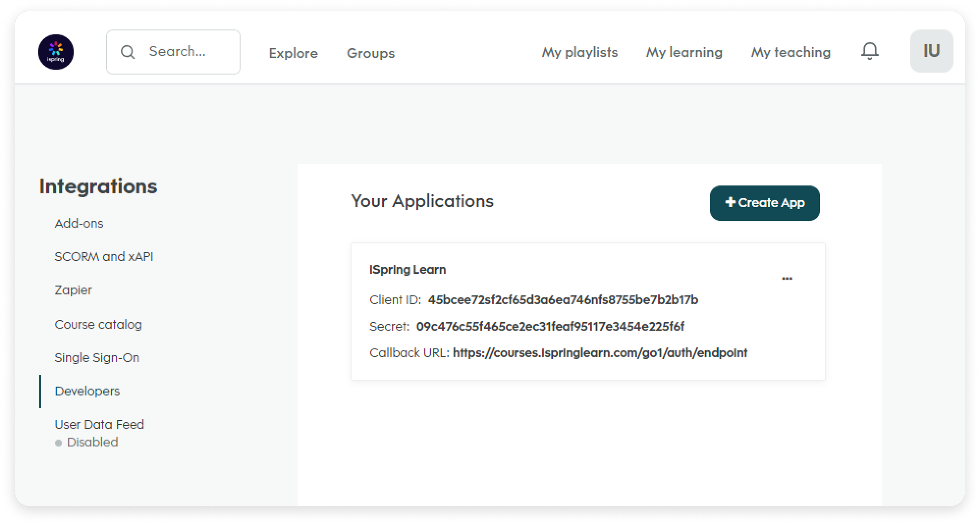980x525 pixels.
Task: Click the magnifier icon in search box
Action: [128, 52]
